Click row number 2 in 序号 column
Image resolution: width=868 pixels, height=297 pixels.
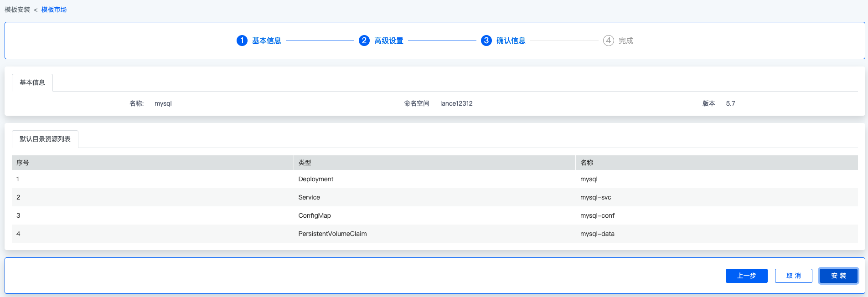(18, 197)
